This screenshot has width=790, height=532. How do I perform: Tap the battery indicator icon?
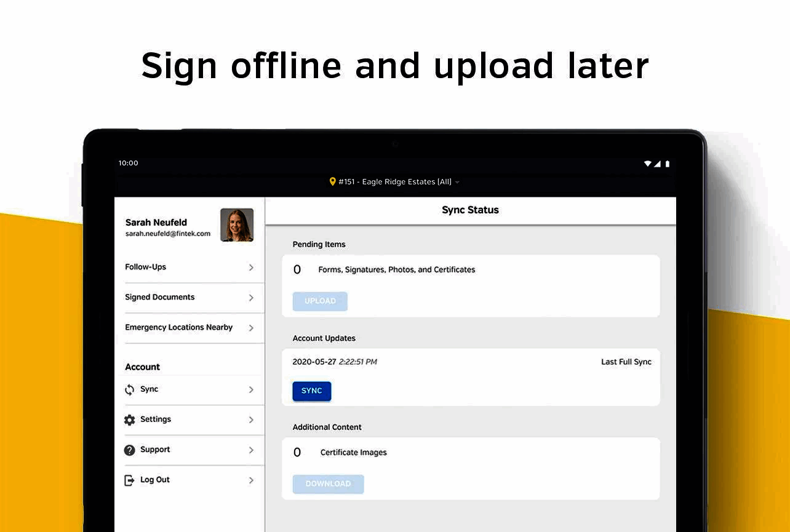[x=666, y=163]
